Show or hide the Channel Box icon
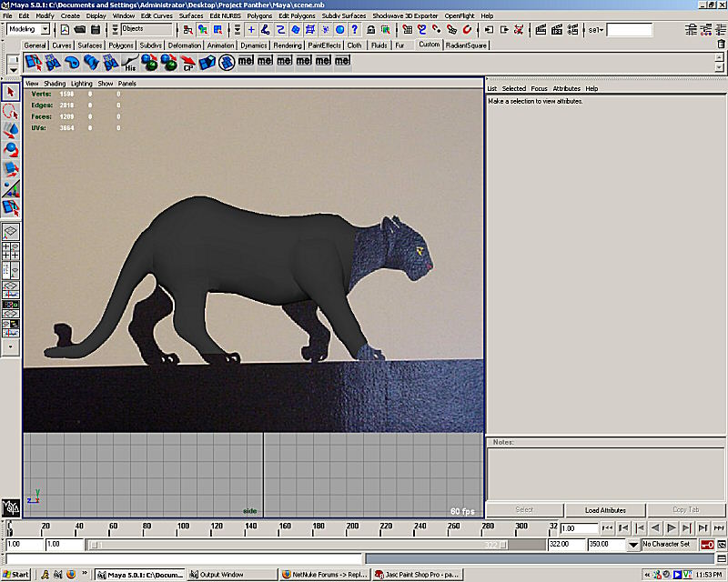 point(722,30)
